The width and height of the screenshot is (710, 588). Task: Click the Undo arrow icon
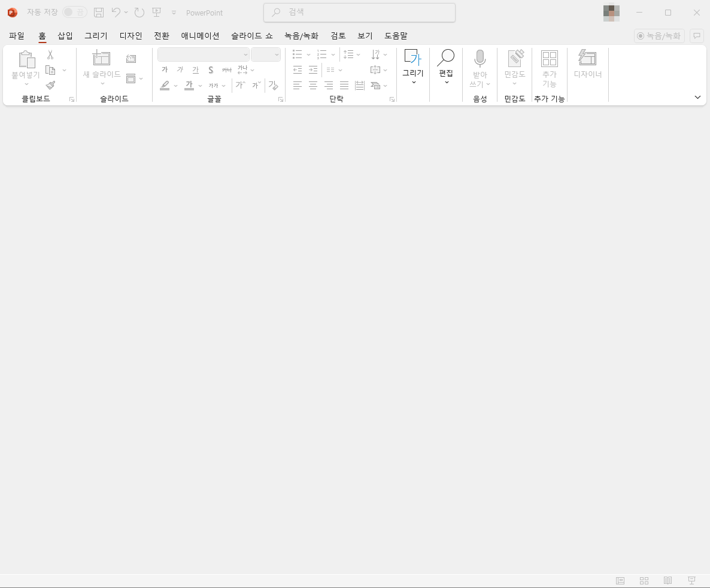click(x=116, y=13)
